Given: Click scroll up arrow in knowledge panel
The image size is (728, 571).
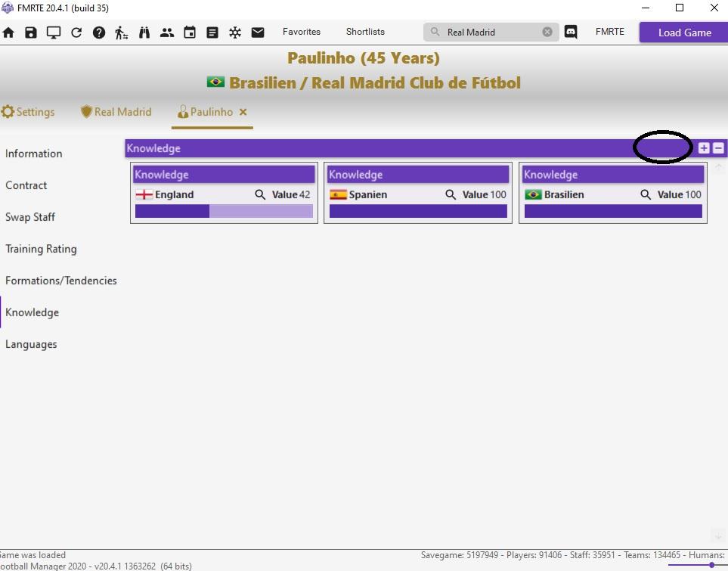Looking at the screenshot, I should click(718, 167).
